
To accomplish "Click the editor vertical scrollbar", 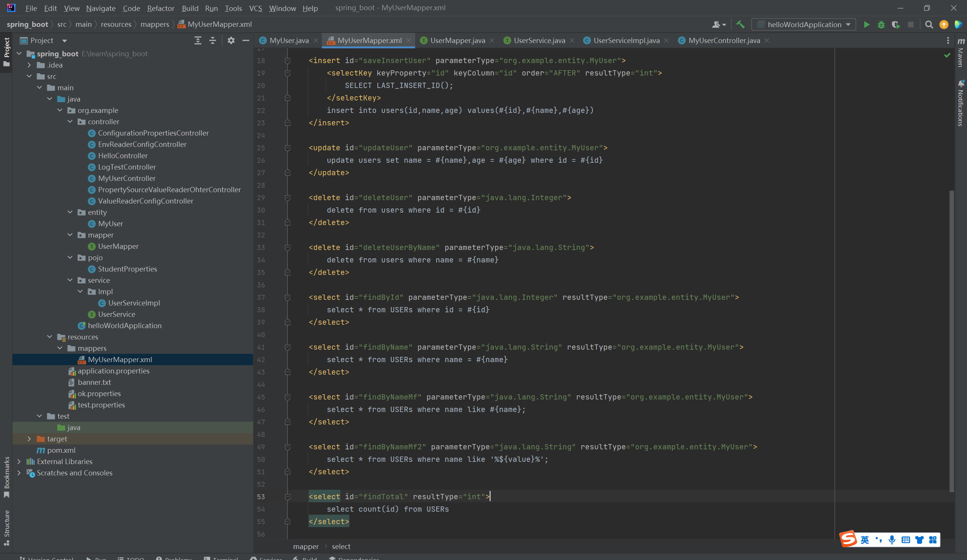I will coord(951,341).
